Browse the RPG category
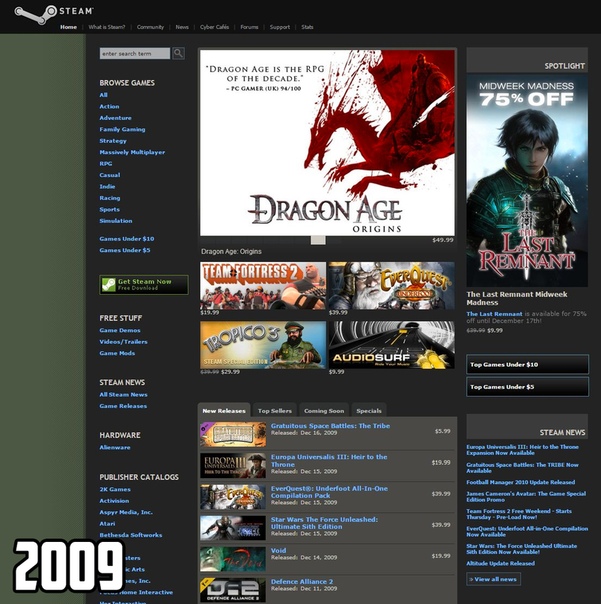The image size is (601, 604). (x=106, y=164)
